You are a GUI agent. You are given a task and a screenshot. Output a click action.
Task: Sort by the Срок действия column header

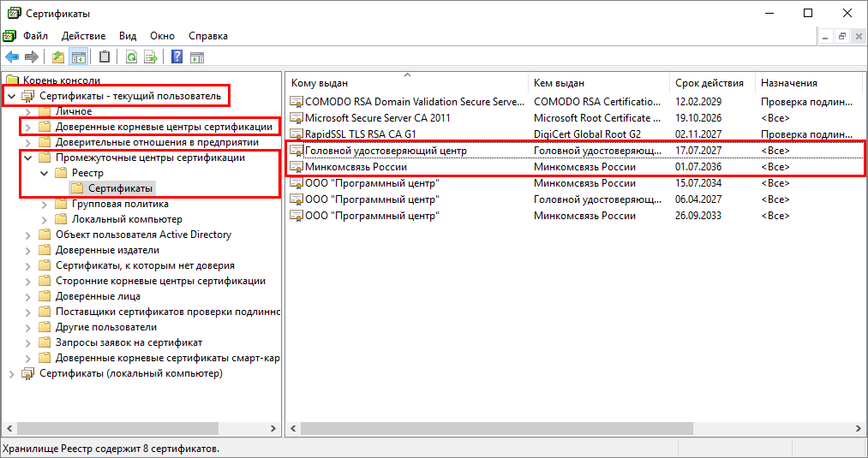709,83
